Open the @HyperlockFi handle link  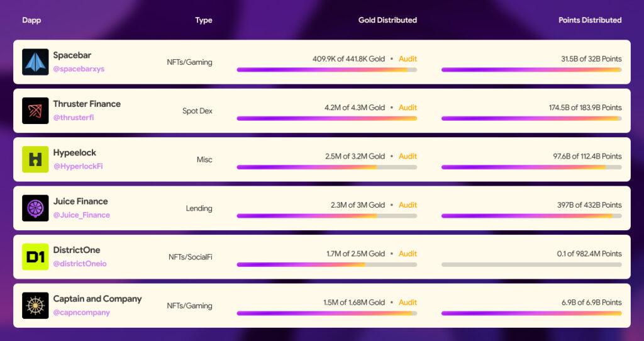[x=78, y=166]
